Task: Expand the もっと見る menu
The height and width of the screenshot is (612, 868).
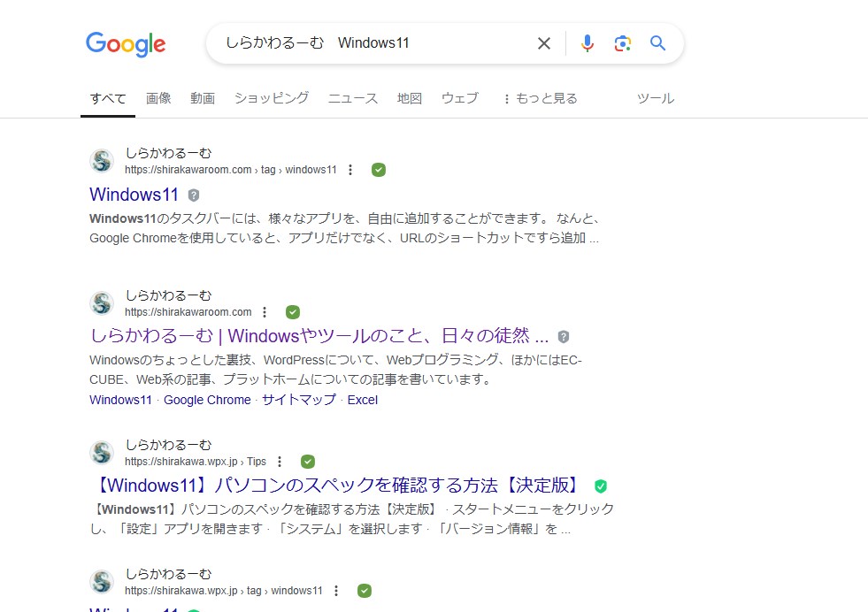Action: tap(540, 98)
